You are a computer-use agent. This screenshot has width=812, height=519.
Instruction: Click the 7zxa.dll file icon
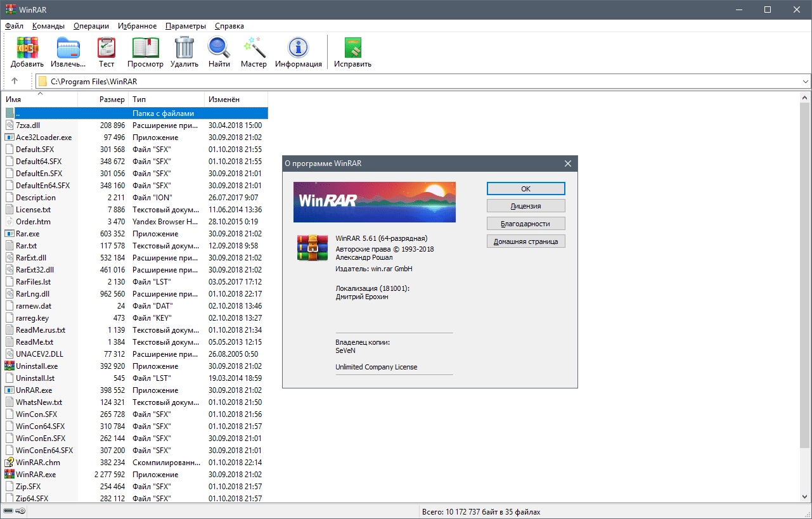[10, 125]
